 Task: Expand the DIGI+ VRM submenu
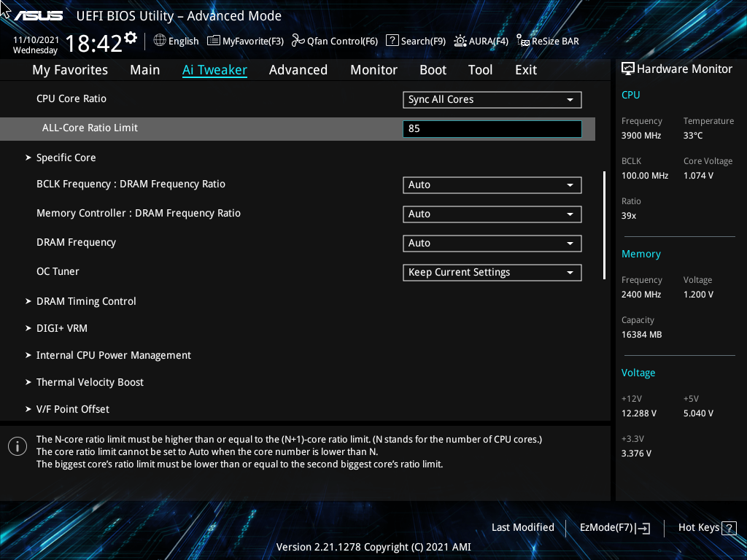click(62, 328)
